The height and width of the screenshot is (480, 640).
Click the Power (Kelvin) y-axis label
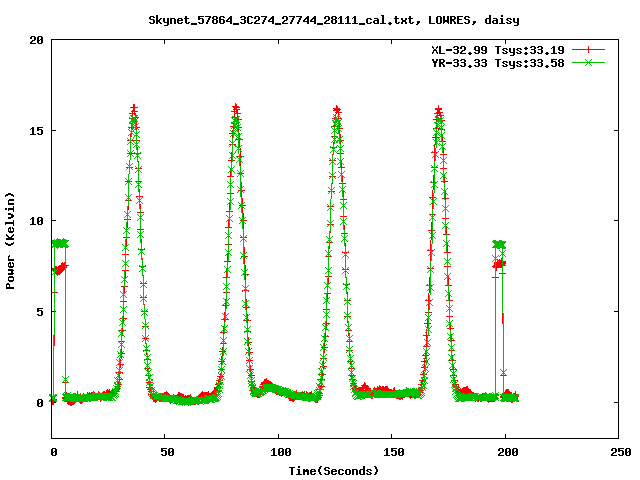point(11,238)
